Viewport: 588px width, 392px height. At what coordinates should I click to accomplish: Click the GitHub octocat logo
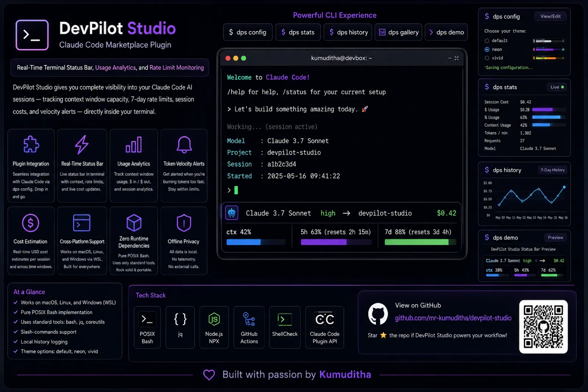(x=378, y=314)
